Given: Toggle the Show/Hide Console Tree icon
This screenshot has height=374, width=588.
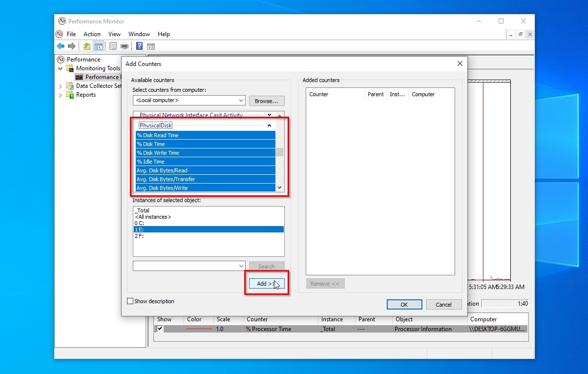Looking at the screenshot, I should point(98,46).
